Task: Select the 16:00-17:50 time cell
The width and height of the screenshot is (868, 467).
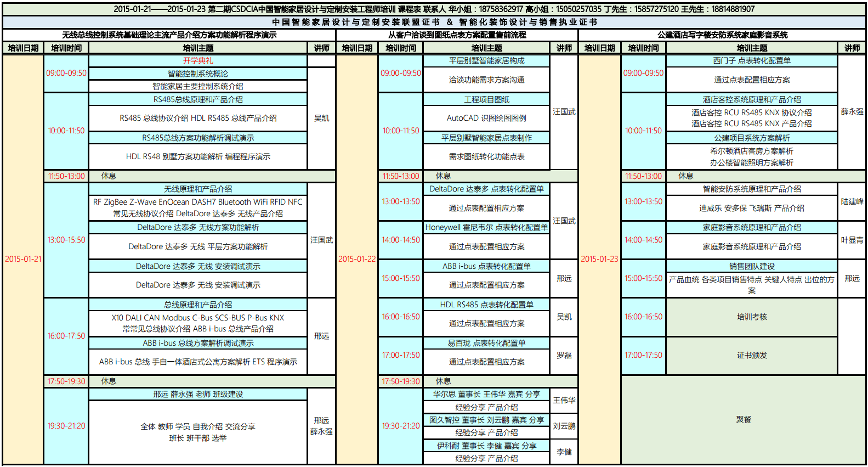Action: 66,336
